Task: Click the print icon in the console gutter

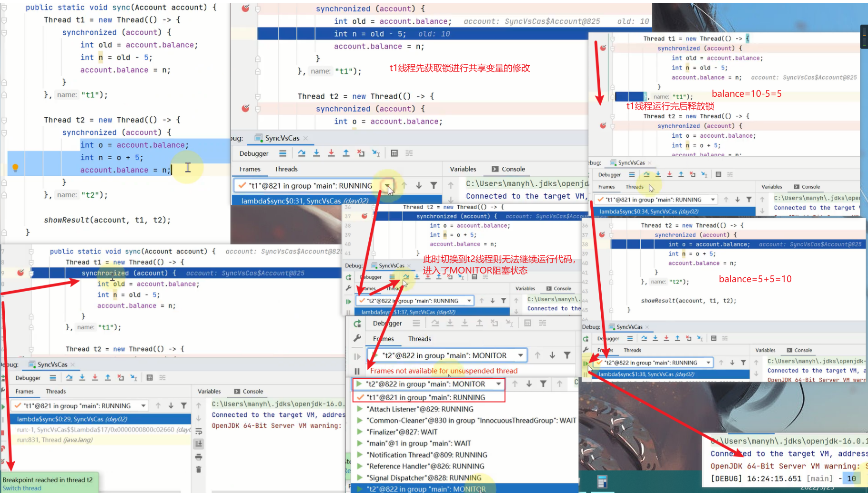Action: pos(199,457)
